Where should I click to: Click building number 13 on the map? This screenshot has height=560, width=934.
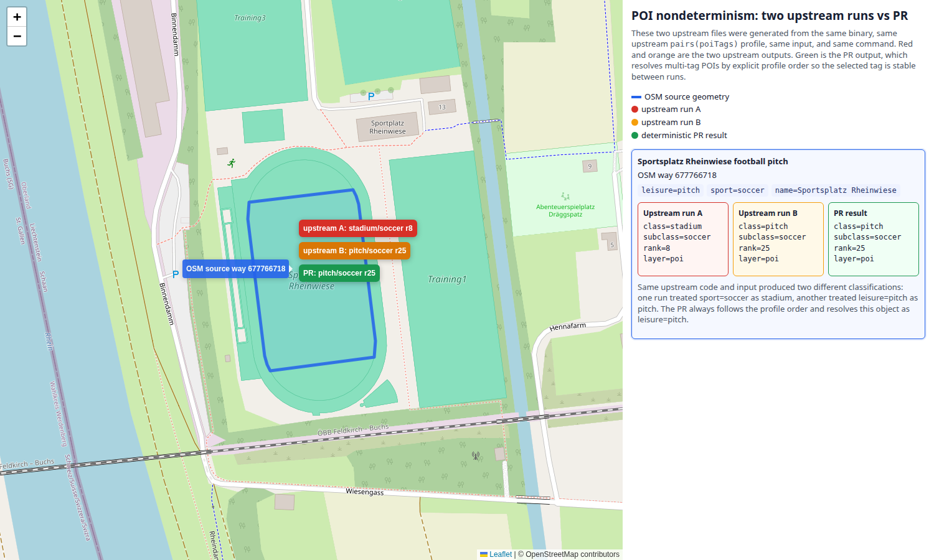[x=442, y=107]
